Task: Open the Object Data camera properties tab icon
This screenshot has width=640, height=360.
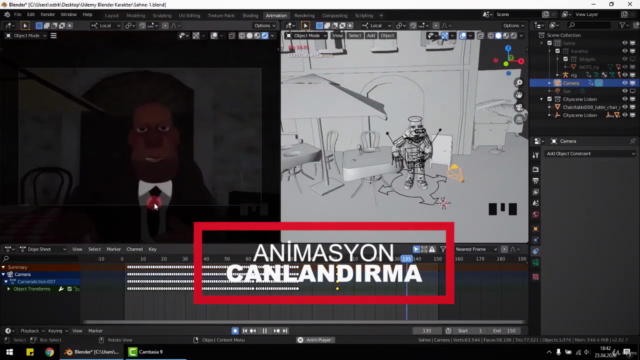Action: [536, 263]
